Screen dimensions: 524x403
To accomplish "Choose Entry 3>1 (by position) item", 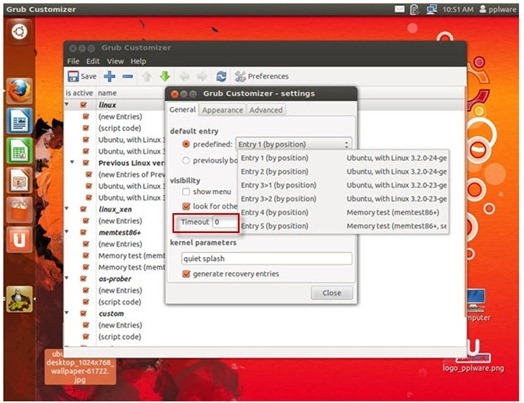I will [344, 185].
